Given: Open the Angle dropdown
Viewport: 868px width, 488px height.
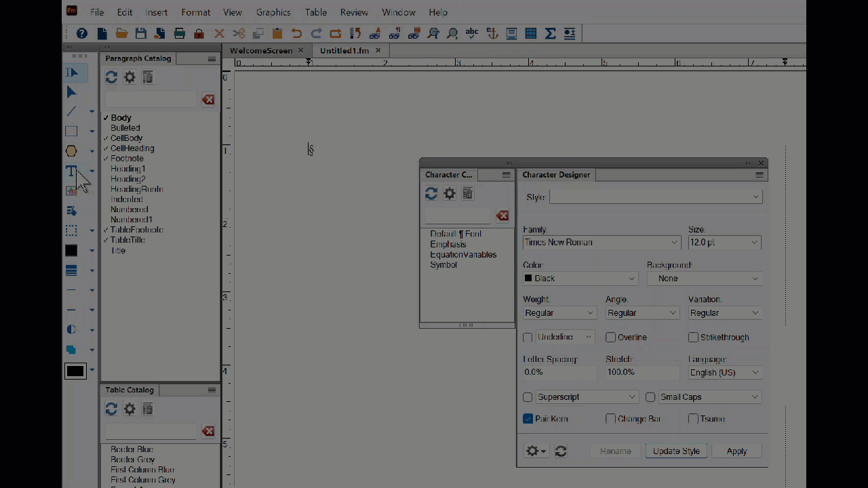Looking at the screenshot, I should pos(642,313).
